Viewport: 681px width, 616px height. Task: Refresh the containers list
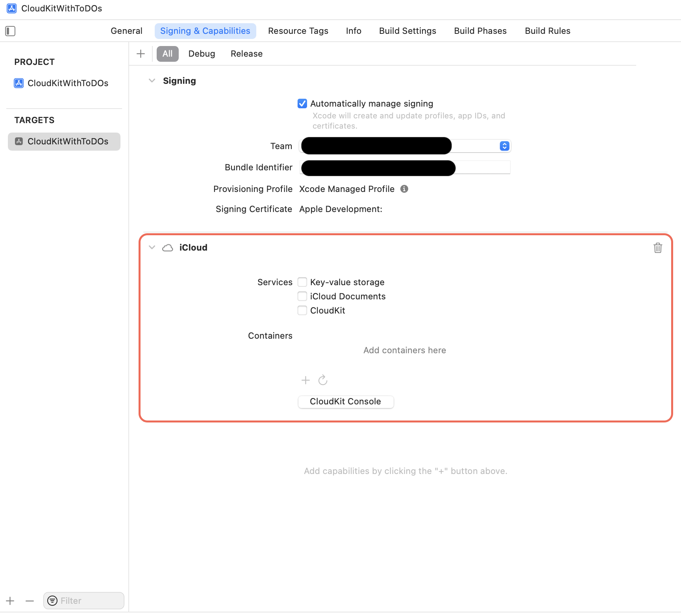323,380
